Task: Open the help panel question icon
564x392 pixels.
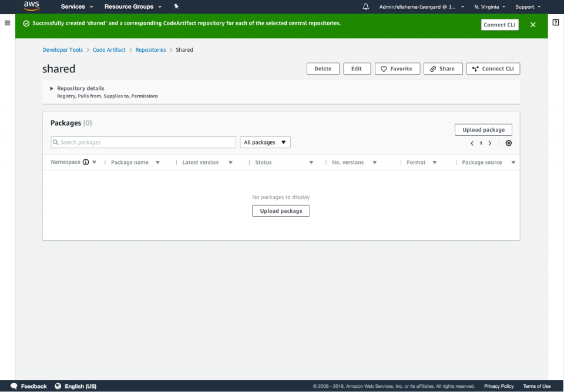Action: click(556, 22)
